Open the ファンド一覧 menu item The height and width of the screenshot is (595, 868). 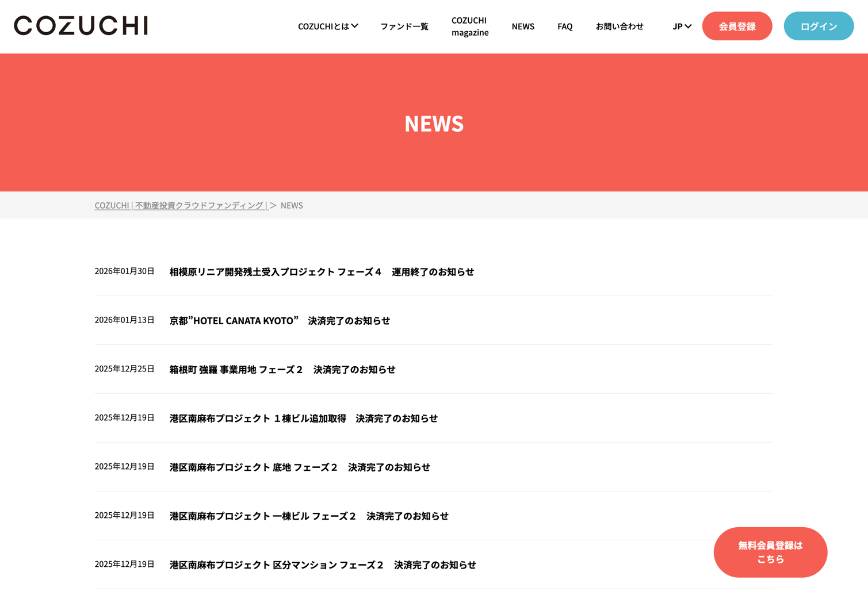[404, 26]
